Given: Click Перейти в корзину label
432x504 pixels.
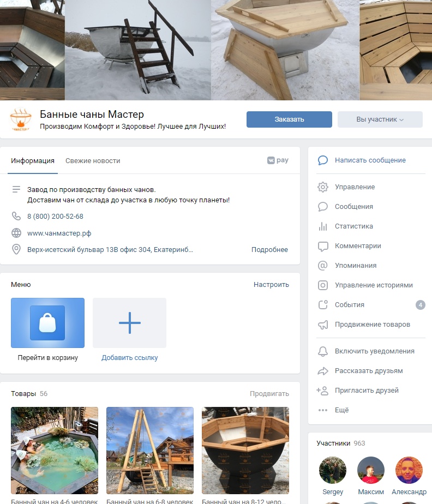Looking at the screenshot, I should (x=47, y=357).
